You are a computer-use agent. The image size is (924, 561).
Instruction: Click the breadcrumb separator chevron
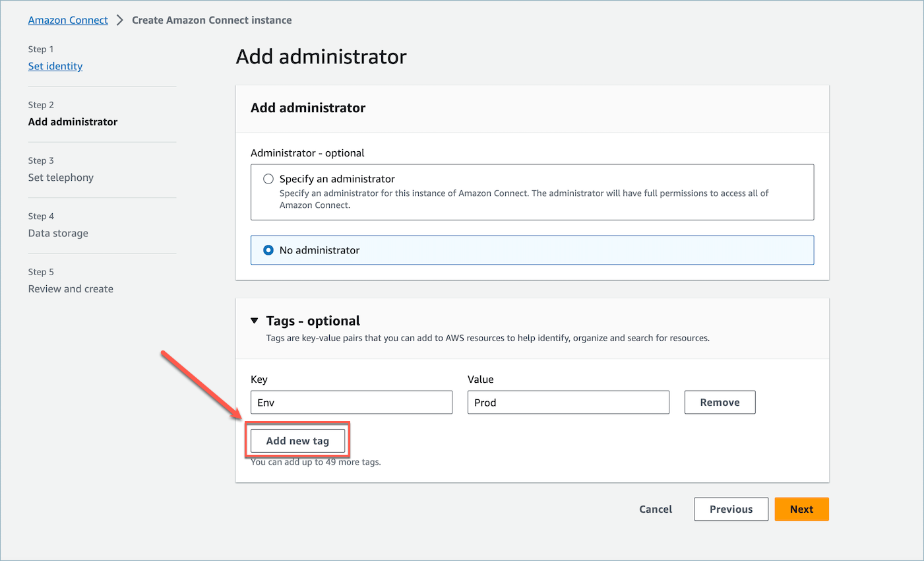point(119,20)
